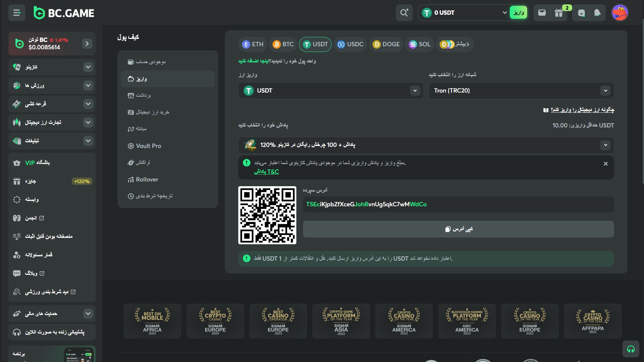Open the notifications bell icon
Image resolution: width=644 pixels, height=362 pixels.
click(597, 13)
